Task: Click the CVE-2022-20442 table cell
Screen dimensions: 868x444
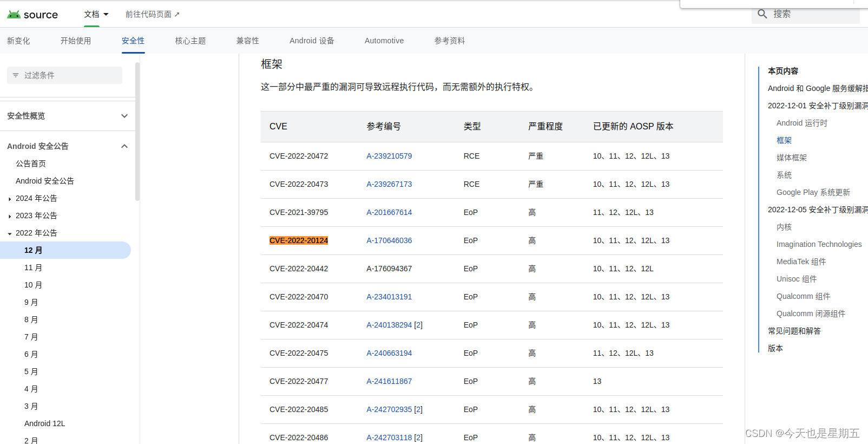Action: pos(299,269)
